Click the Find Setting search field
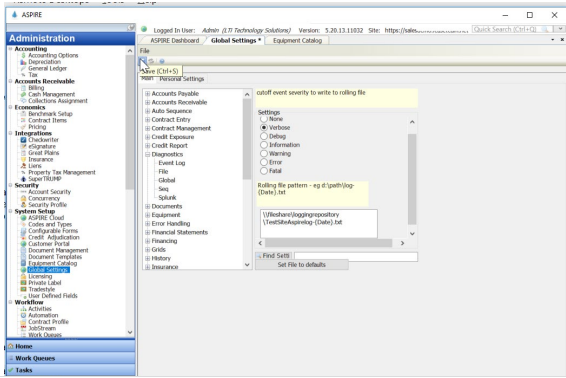The width and height of the screenshot is (566, 378). coord(356,256)
